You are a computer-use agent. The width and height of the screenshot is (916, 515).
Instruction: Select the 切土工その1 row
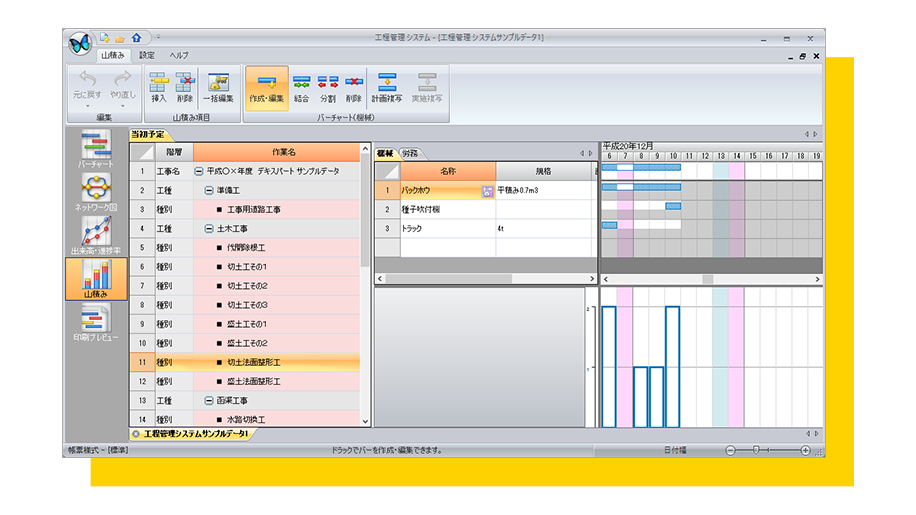pyautogui.click(x=245, y=267)
